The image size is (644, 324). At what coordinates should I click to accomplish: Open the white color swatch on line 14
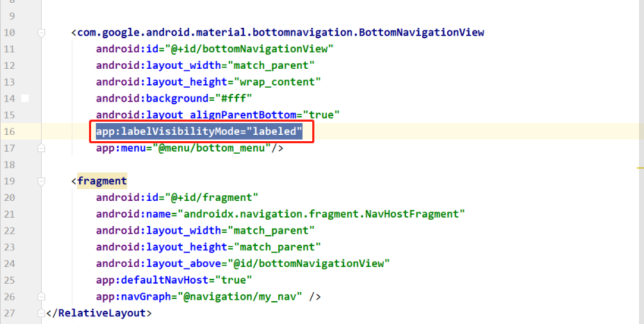(25, 99)
